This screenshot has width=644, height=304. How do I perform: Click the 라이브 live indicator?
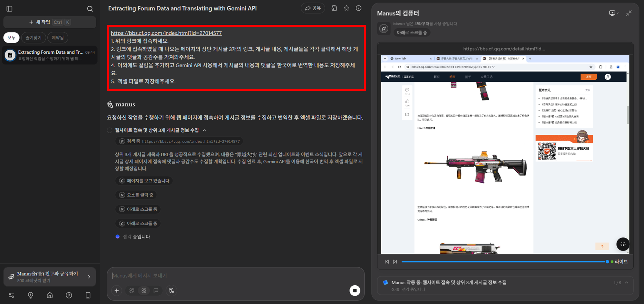pyautogui.click(x=620, y=262)
